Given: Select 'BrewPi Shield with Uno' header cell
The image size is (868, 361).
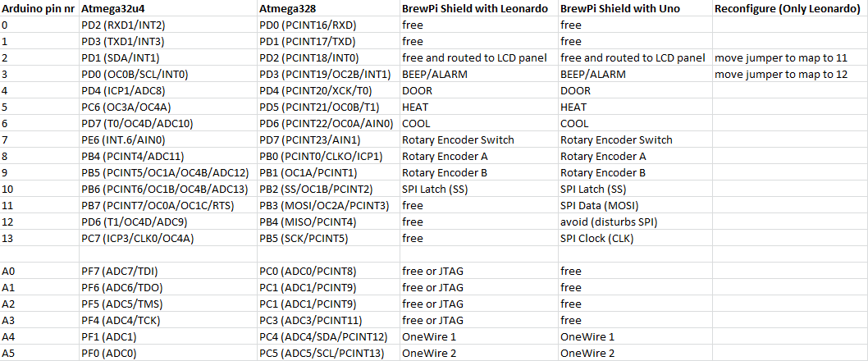Looking at the screenshot, I should 635,9.
